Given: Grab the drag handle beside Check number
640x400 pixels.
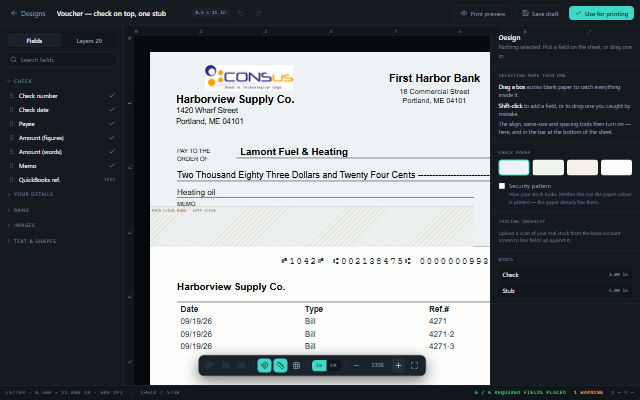Looking at the screenshot, I should (x=11, y=96).
